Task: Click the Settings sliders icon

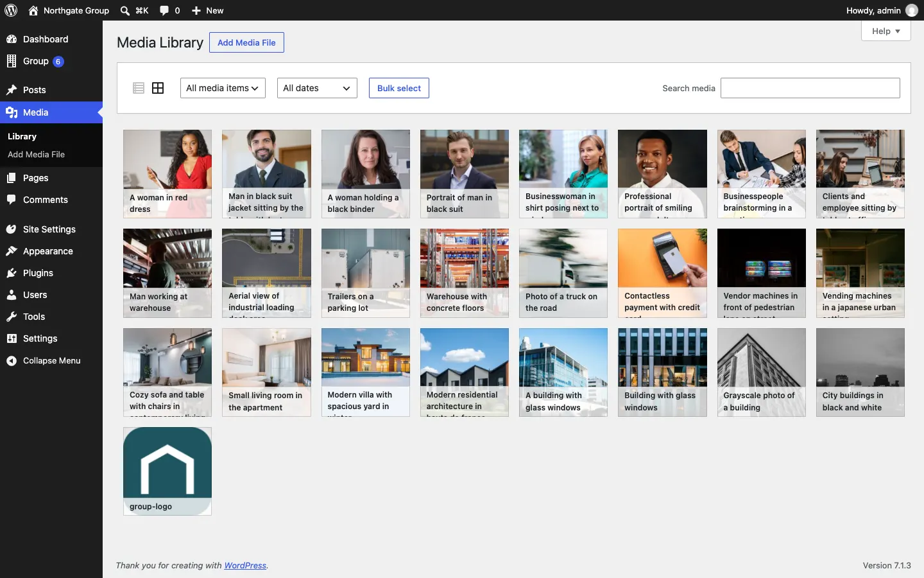Action: click(x=12, y=338)
